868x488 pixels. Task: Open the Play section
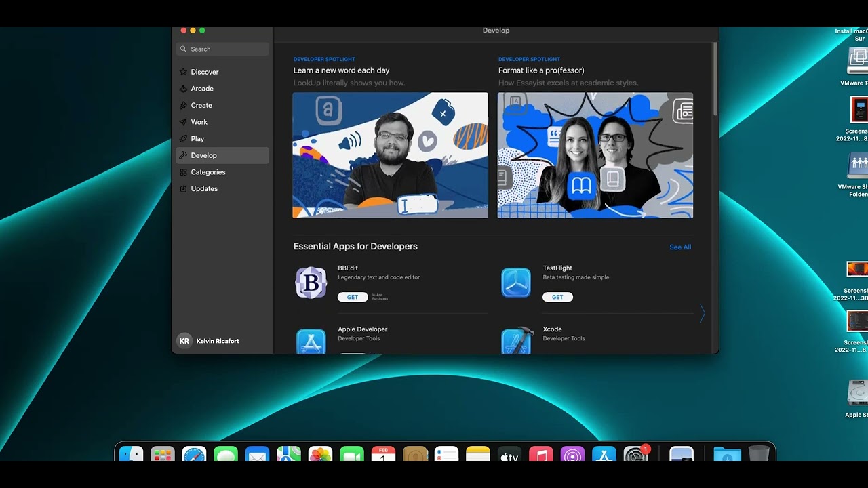tap(222, 138)
